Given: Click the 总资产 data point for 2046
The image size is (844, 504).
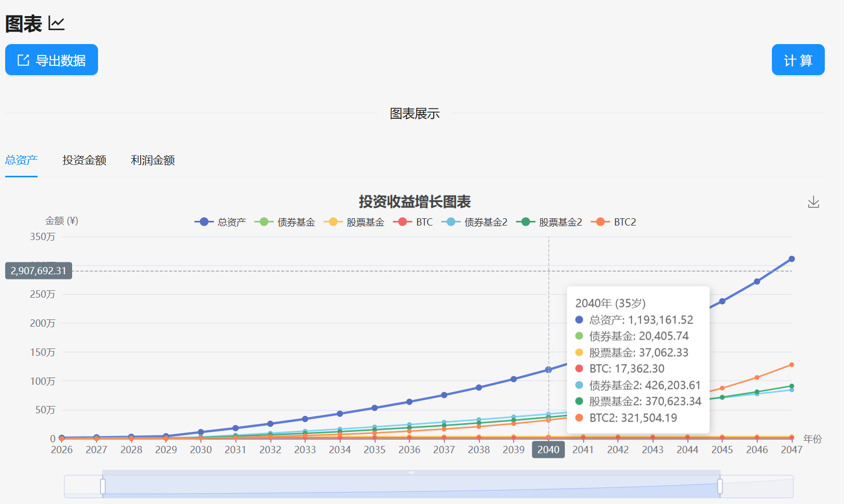Looking at the screenshot, I should tap(757, 282).
